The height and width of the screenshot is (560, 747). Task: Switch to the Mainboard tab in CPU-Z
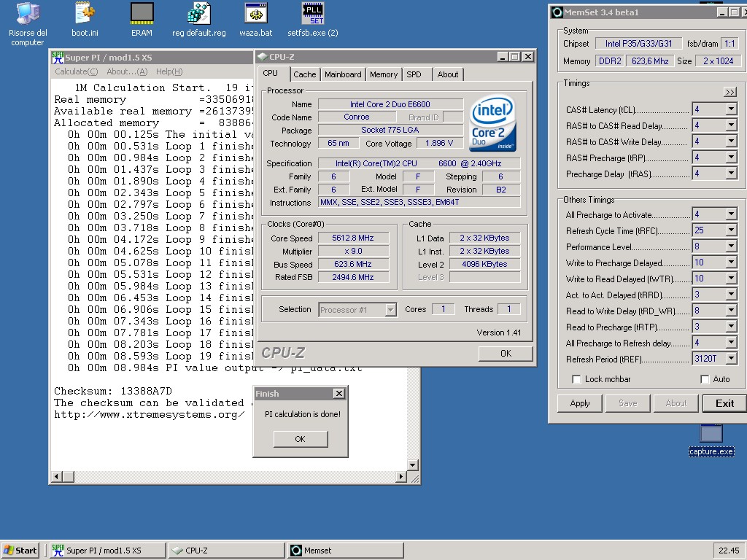click(x=343, y=74)
